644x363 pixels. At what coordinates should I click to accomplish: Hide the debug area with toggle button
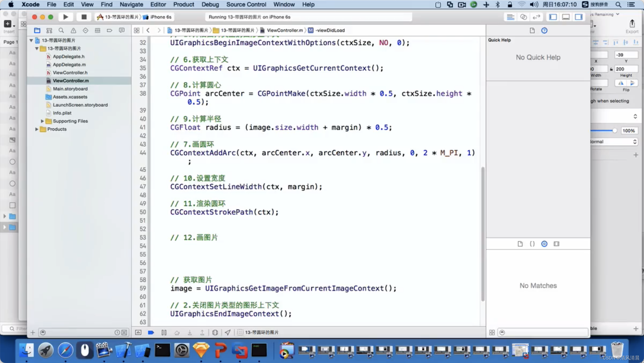[138, 332]
